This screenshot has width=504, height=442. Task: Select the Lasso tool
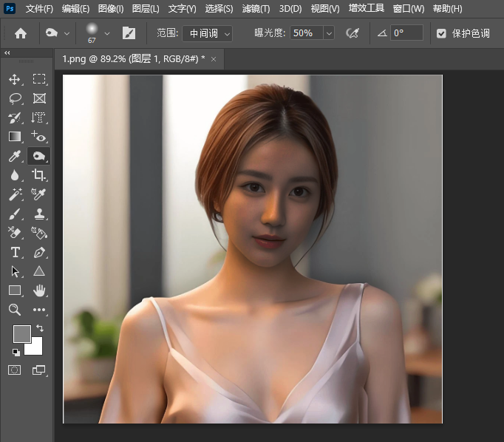(x=15, y=98)
